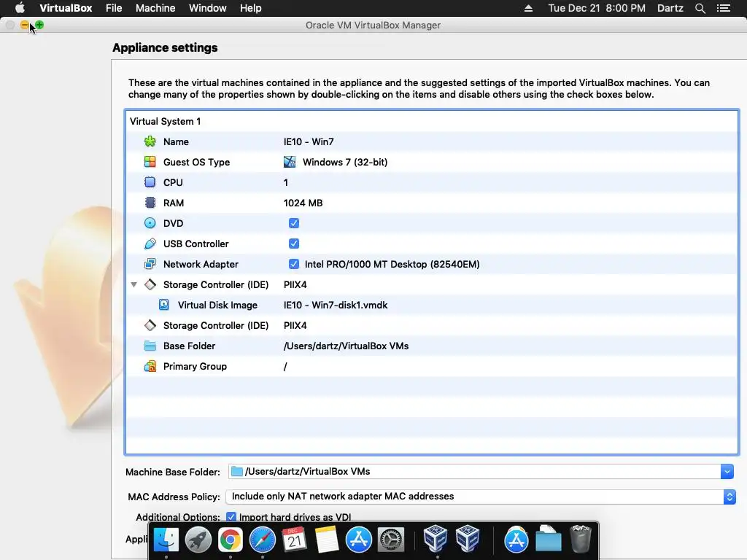
Task: Click the Primary Group icon
Action: [150, 366]
